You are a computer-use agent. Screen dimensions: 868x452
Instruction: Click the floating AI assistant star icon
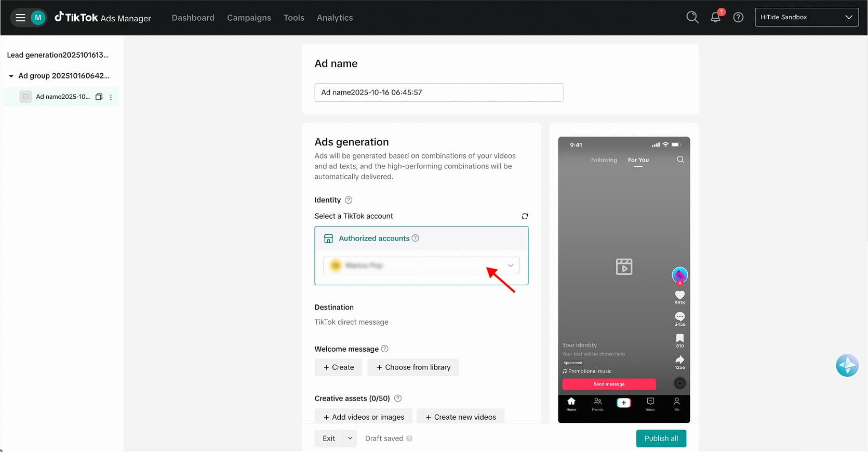[847, 366]
